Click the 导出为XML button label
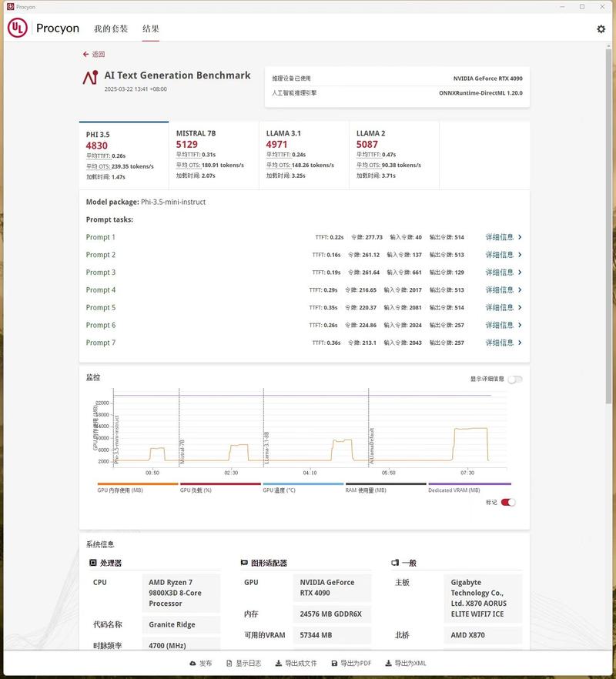The width and height of the screenshot is (616, 679). (x=410, y=664)
